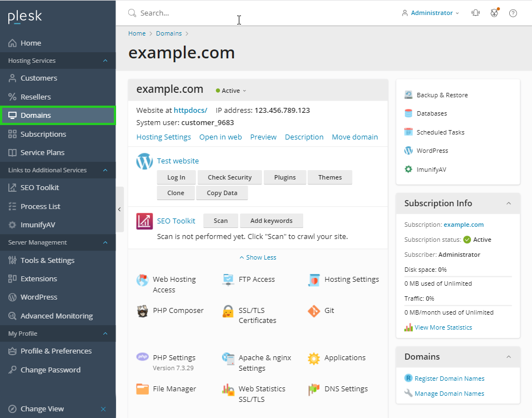532x418 pixels.
Task: Click the Applications gear icon
Action: pos(314,358)
